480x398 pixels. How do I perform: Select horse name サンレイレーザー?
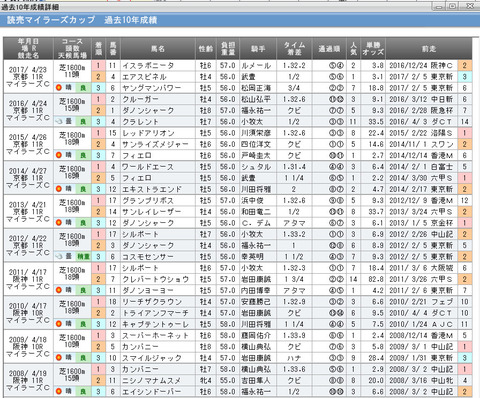tap(152, 212)
